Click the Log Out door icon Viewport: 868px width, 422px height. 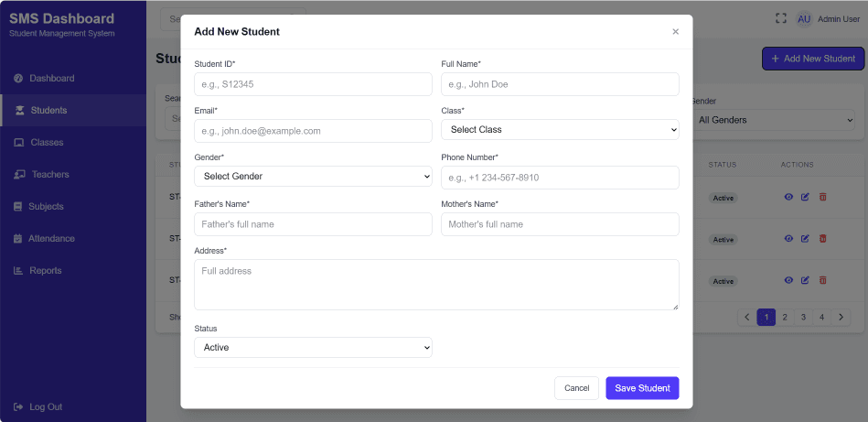point(18,407)
